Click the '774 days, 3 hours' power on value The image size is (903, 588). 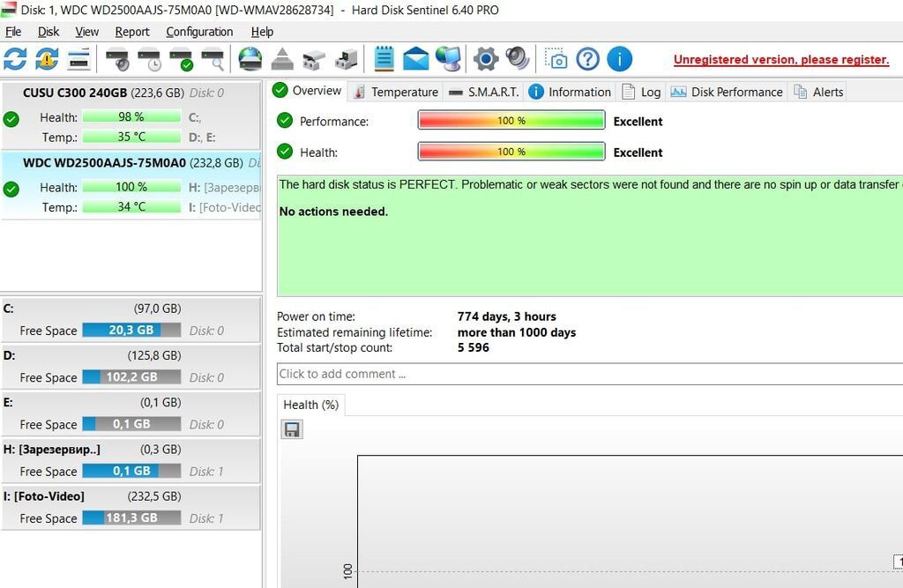click(507, 316)
